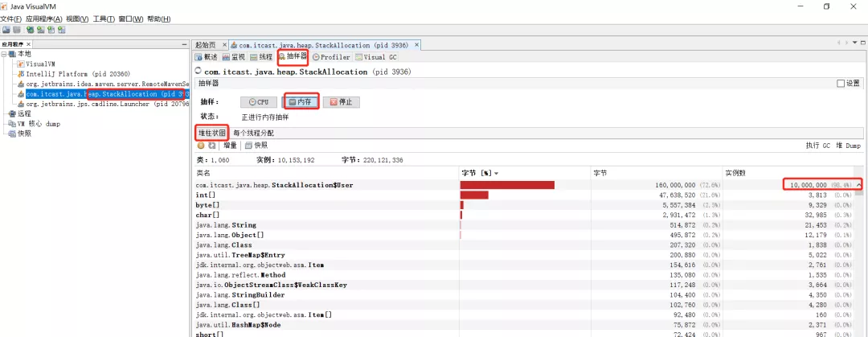
Task: Sort by the 类名 column header
Action: (326, 174)
